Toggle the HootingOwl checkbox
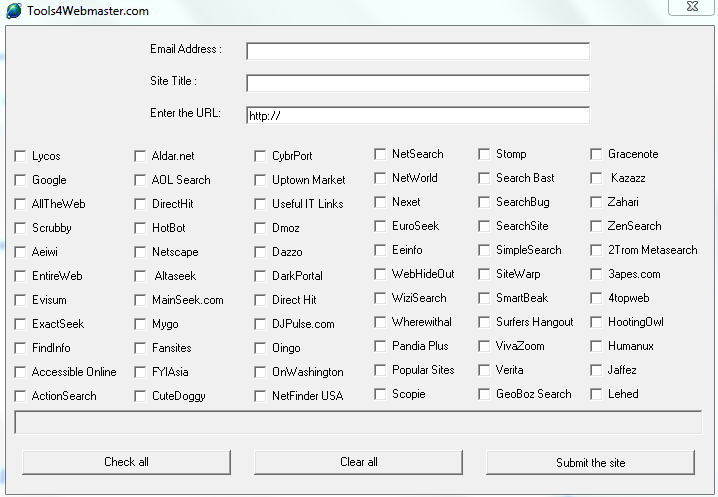 pyautogui.click(x=596, y=322)
